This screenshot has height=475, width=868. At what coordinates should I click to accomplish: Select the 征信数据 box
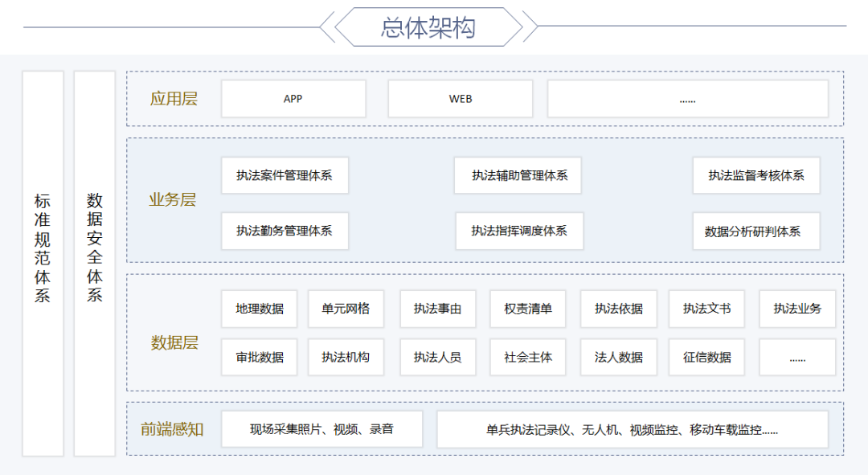(707, 358)
